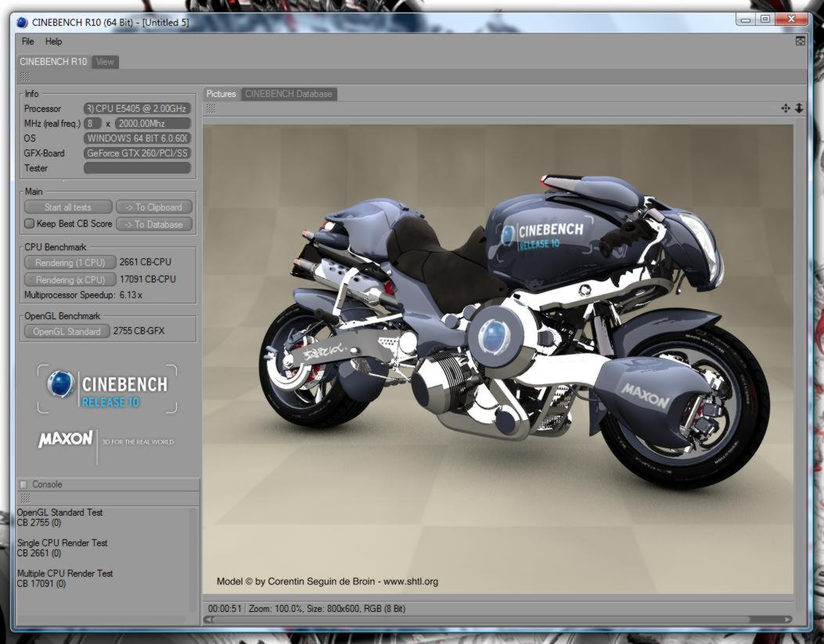Viewport: 824px width, 644px height.
Task: Click the panel layout icon right of menu bar
Action: pos(800,41)
